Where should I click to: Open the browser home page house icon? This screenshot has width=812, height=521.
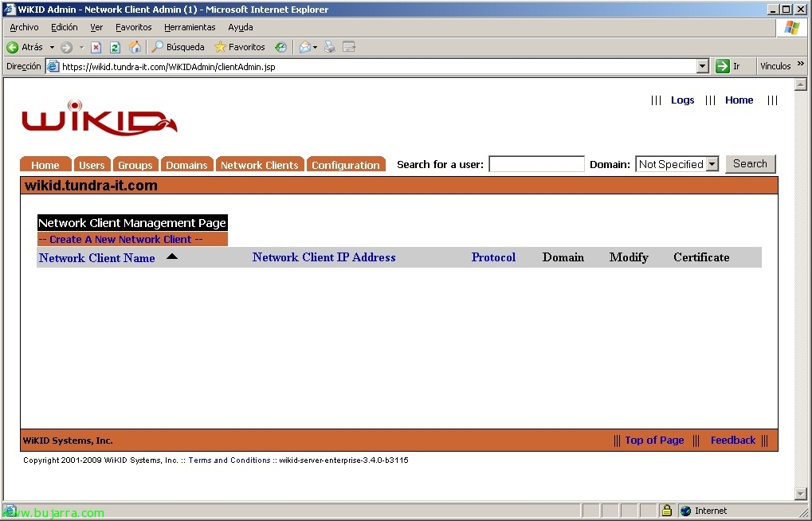click(135, 47)
